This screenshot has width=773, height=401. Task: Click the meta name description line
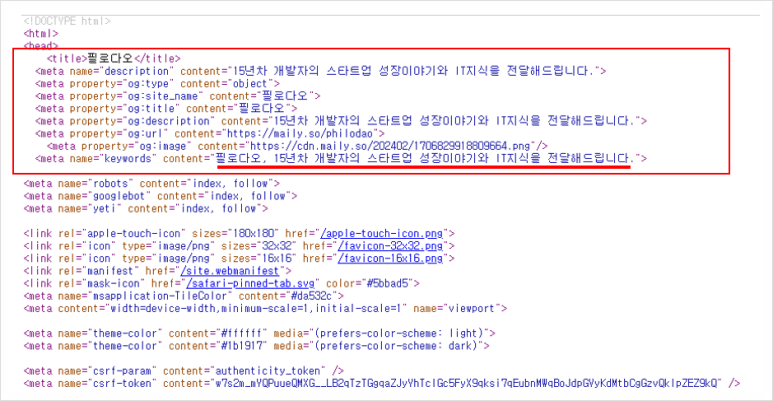click(x=320, y=71)
